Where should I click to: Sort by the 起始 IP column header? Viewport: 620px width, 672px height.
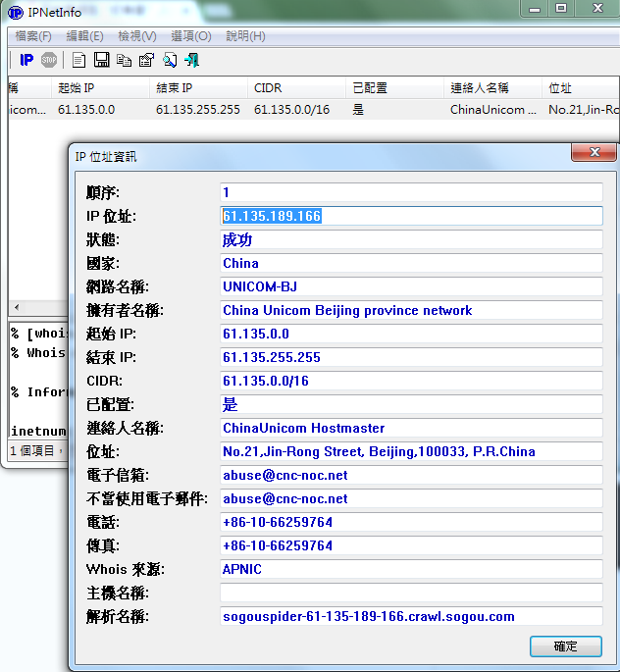(x=100, y=88)
